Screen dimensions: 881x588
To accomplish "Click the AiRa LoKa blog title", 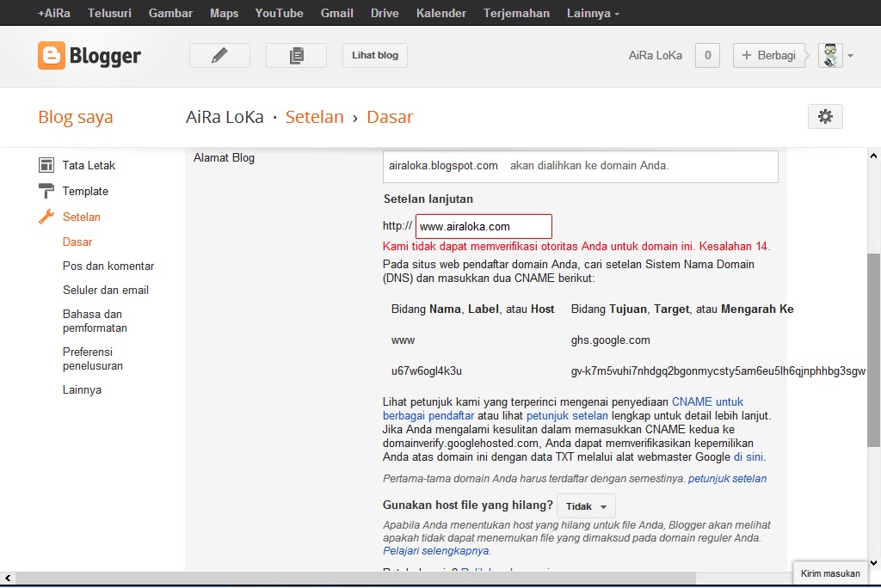I will tap(225, 117).
